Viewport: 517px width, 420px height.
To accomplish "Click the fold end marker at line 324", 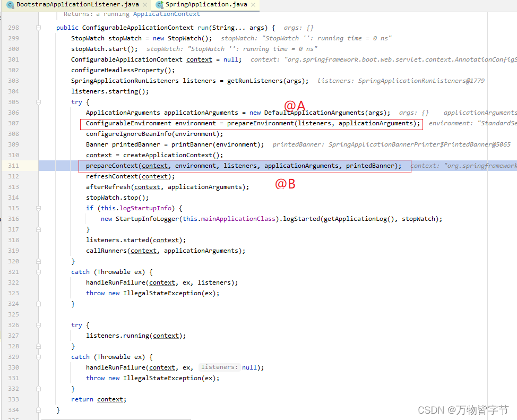I will coord(38,304).
